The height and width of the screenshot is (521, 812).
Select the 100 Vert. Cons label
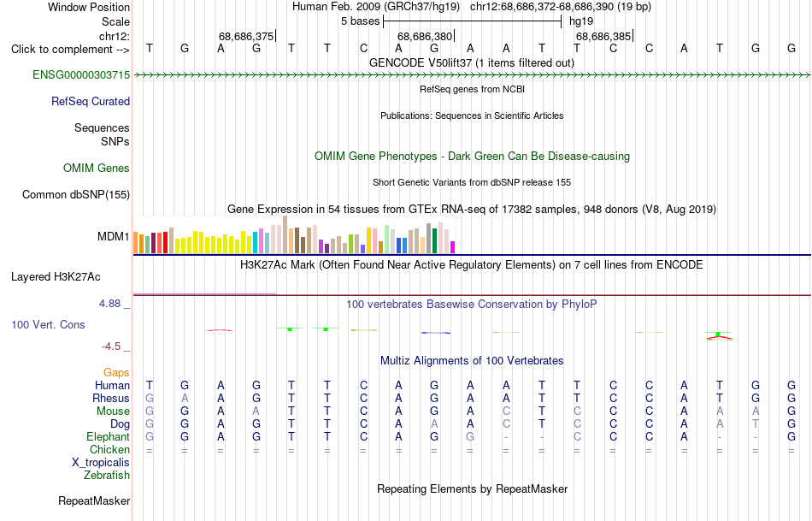[48, 324]
